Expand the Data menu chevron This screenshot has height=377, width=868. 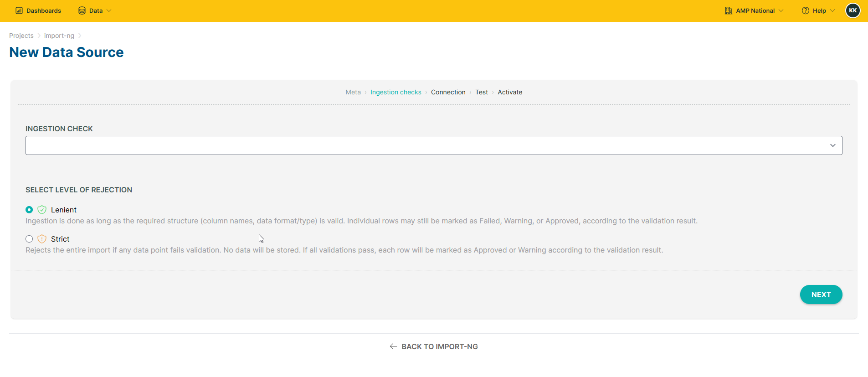(x=109, y=10)
